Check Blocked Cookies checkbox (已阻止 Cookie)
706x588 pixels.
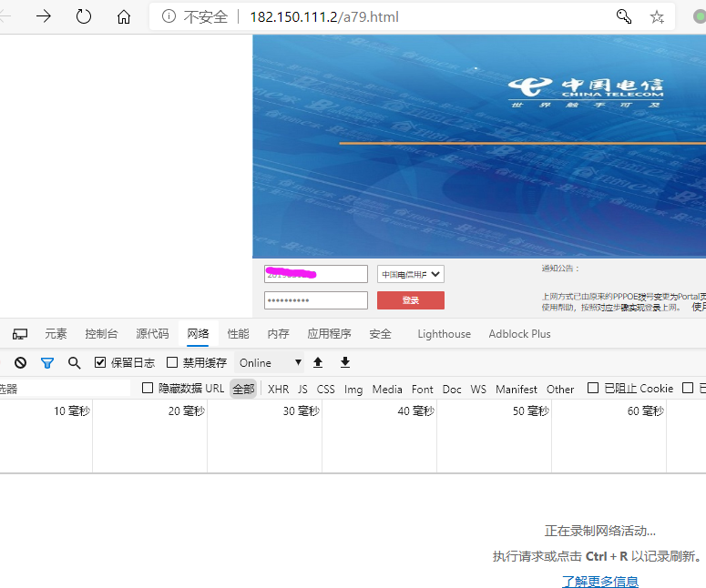point(593,388)
